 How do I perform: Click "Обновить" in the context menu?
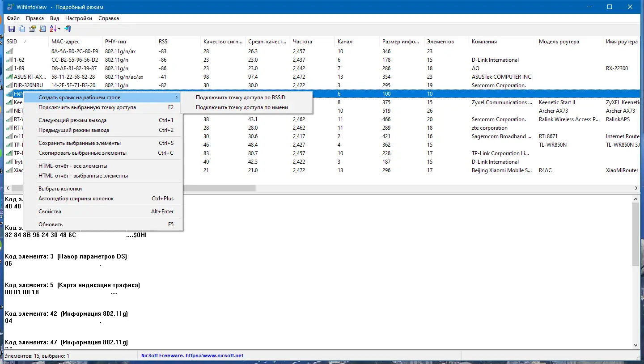(51, 224)
